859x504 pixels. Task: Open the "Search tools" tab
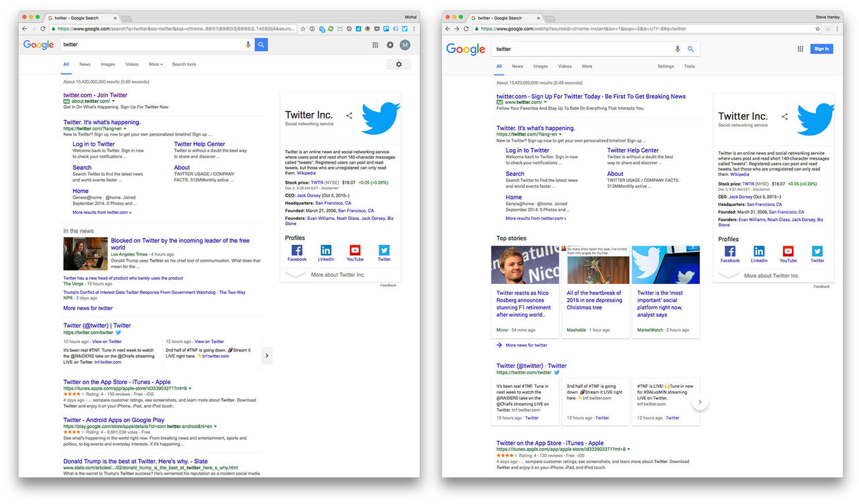[184, 64]
